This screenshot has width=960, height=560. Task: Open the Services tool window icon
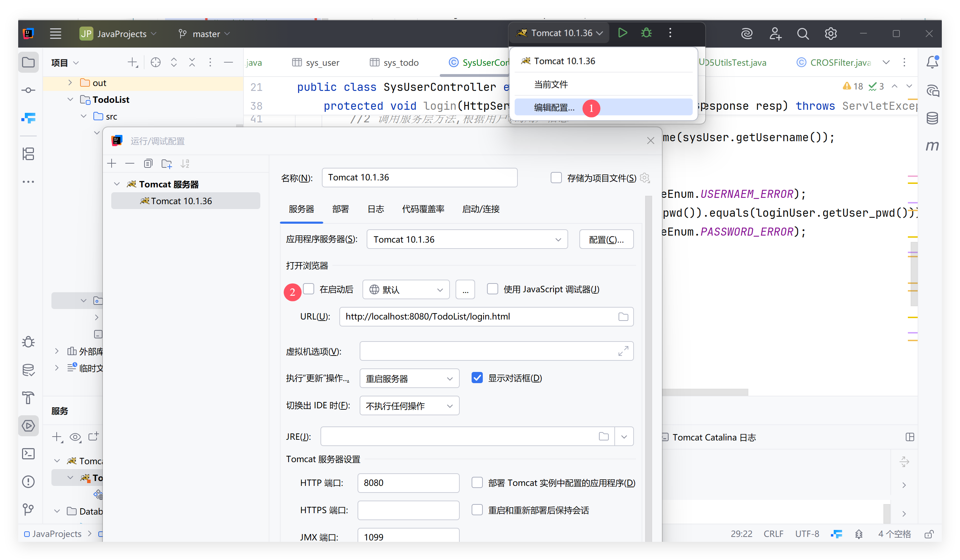tap(29, 426)
